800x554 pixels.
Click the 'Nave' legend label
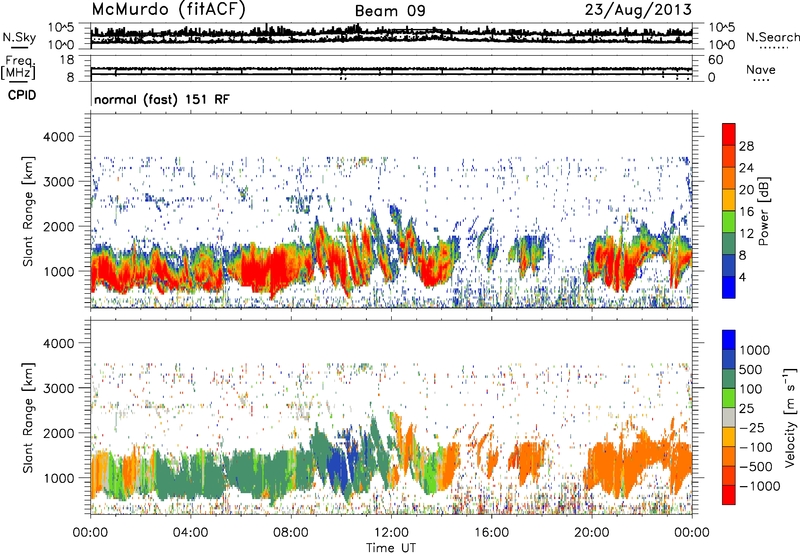point(761,69)
